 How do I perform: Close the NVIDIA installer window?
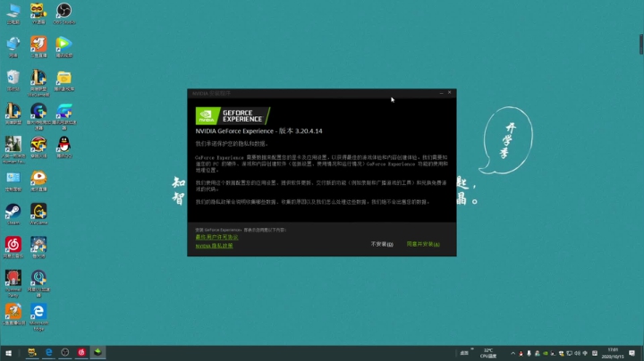[x=450, y=93]
